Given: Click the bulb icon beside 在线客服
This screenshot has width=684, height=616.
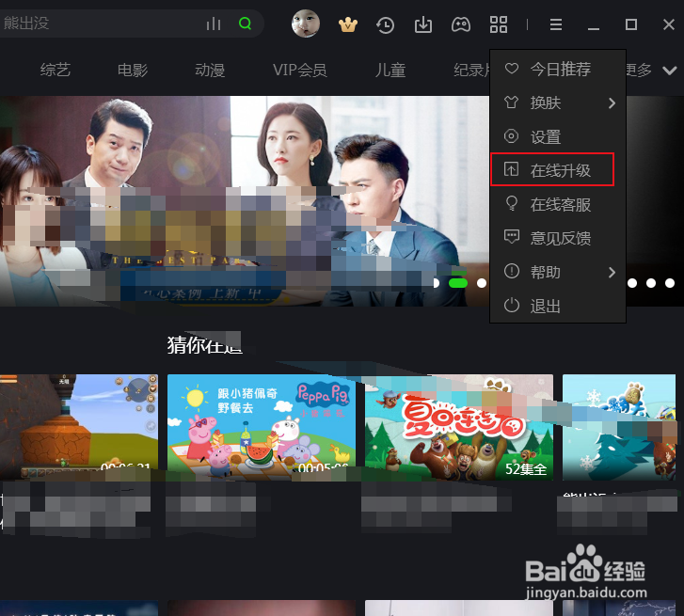Looking at the screenshot, I should (511, 203).
